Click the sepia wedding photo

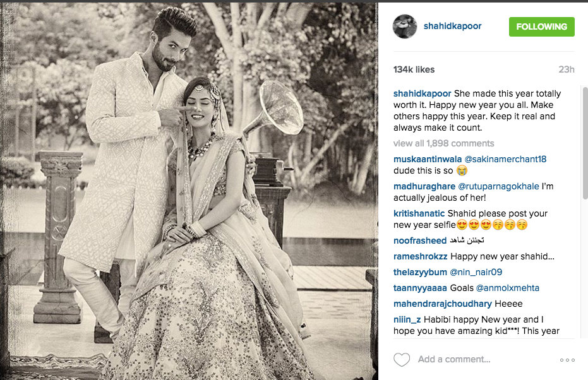189,191
